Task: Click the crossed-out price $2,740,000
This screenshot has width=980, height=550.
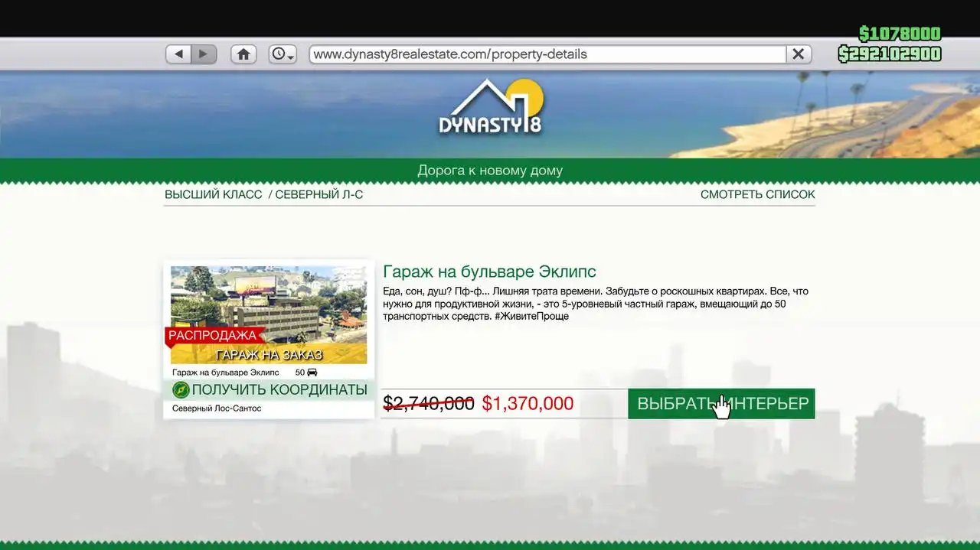Action: tap(429, 404)
